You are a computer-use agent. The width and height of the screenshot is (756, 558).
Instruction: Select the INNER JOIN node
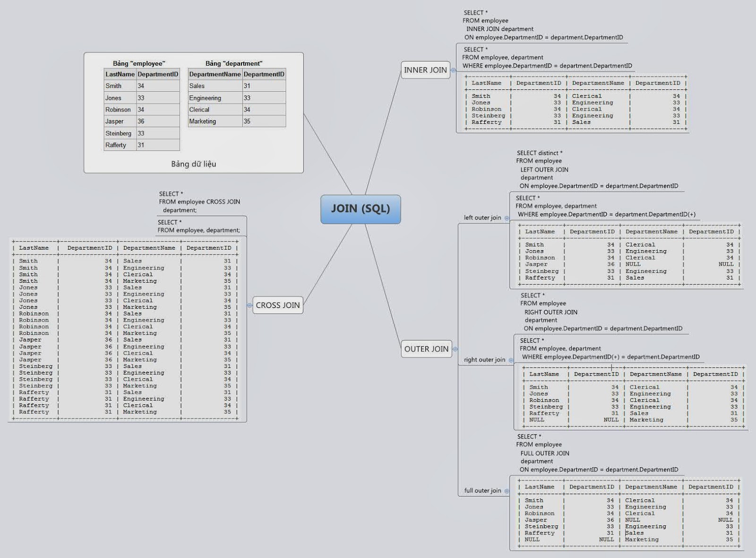(426, 70)
